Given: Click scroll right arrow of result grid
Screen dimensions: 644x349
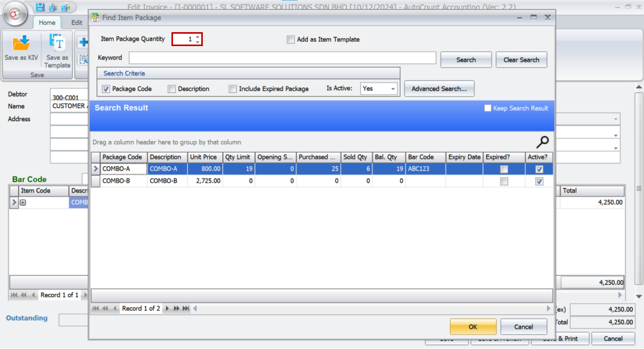Looking at the screenshot, I should 548,309.
